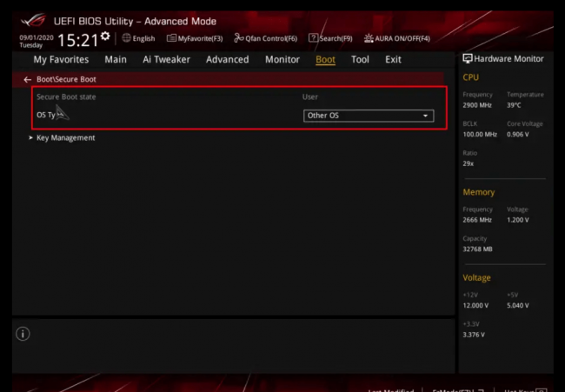Toggle AURA ON/OFF(F4)
The image size is (565, 392).
coord(396,38)
